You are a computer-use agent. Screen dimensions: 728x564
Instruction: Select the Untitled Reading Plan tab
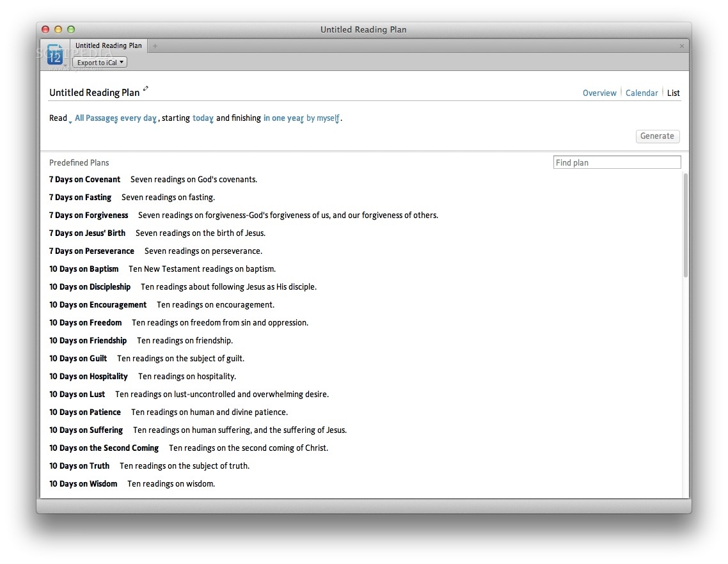click(x=108, y=45)
